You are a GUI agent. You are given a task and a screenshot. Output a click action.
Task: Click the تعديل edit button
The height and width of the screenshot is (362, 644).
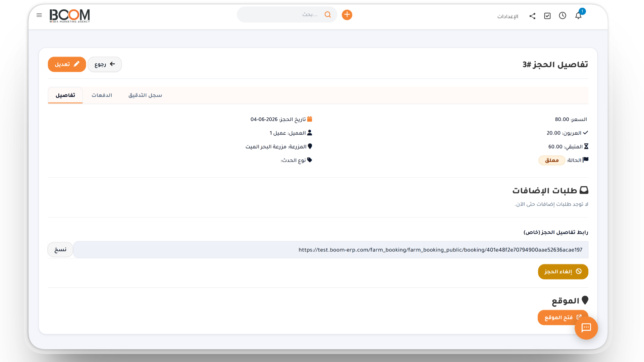pyautogui.click(x=67, y=64)
